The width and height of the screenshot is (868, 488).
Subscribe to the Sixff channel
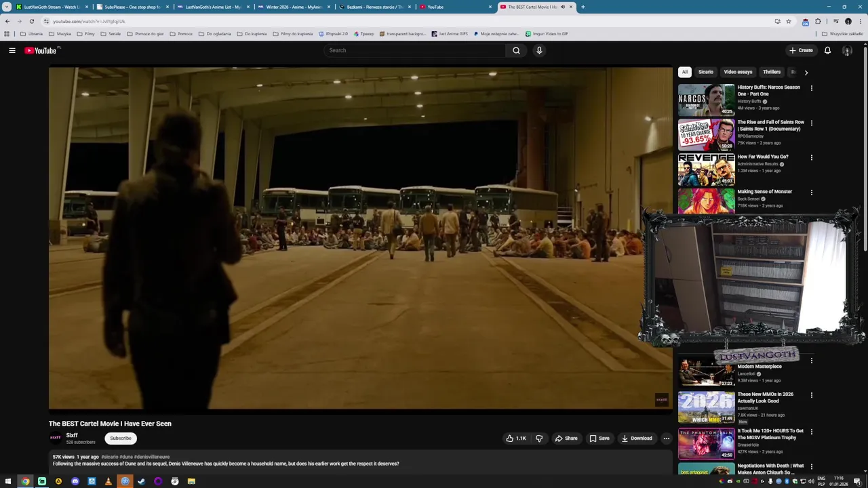point(121,438)
